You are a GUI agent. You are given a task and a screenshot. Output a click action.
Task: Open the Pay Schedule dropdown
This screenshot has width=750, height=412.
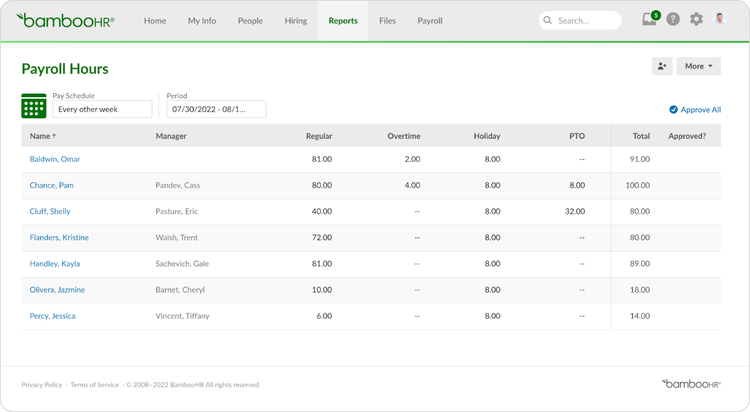click(x=102, y=109)
